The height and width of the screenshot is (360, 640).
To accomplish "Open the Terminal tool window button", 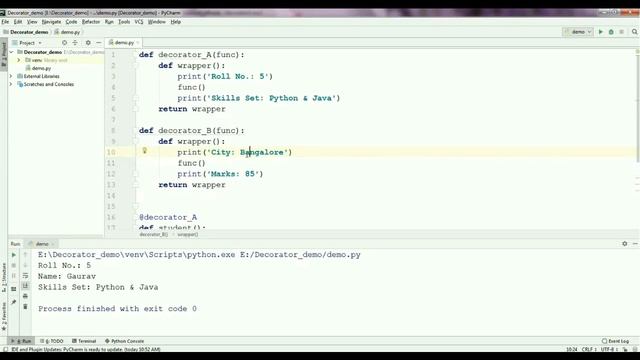I will coord(84,341).
